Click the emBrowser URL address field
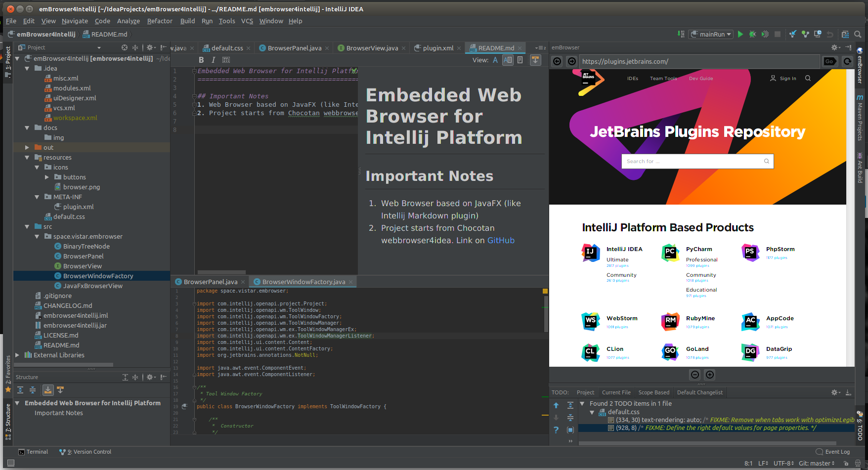 point(699,61)
